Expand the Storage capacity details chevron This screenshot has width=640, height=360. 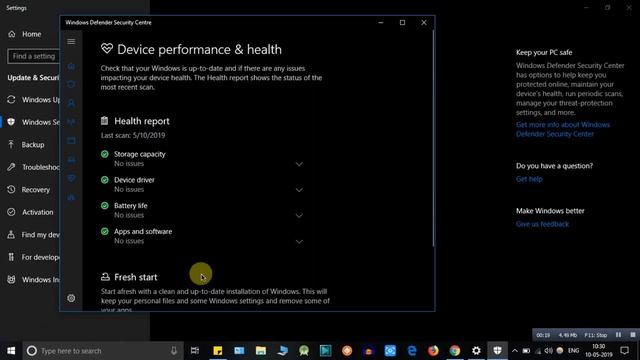(299, 164)
